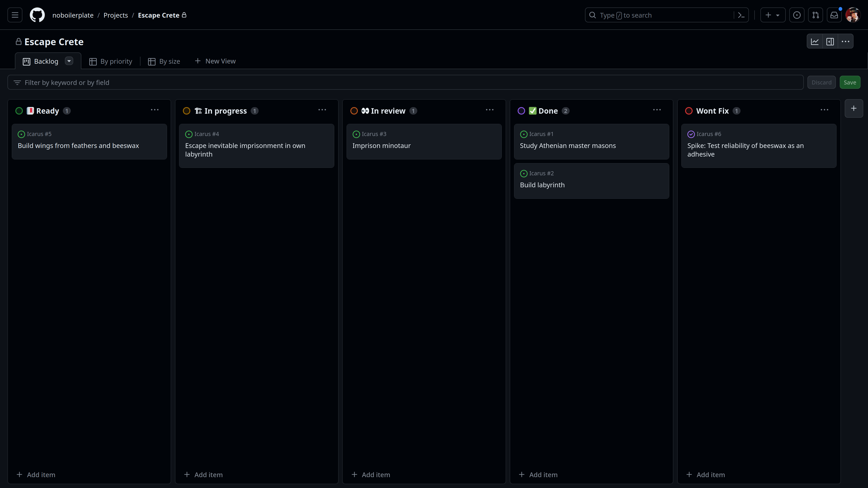The height and width of the screenshot is (488, 868).
Task: Create a New View tab
Action: tap(215, 61)
